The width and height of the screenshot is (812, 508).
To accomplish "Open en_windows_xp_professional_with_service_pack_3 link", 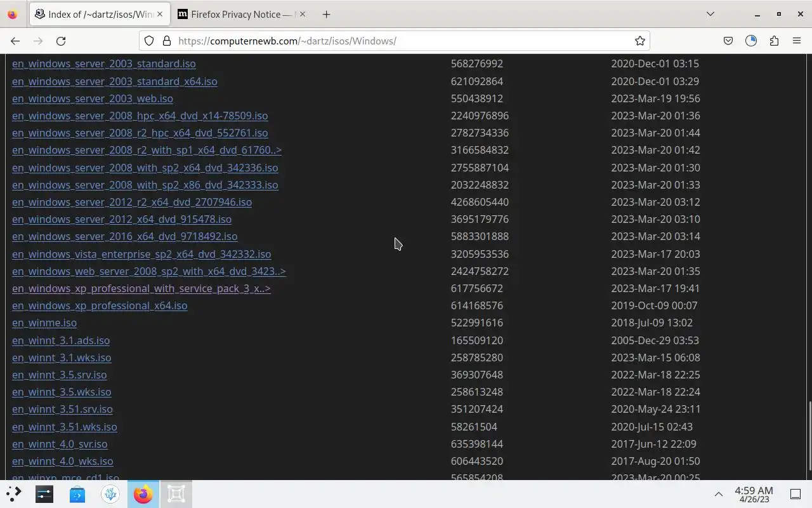I will (141, 288).
